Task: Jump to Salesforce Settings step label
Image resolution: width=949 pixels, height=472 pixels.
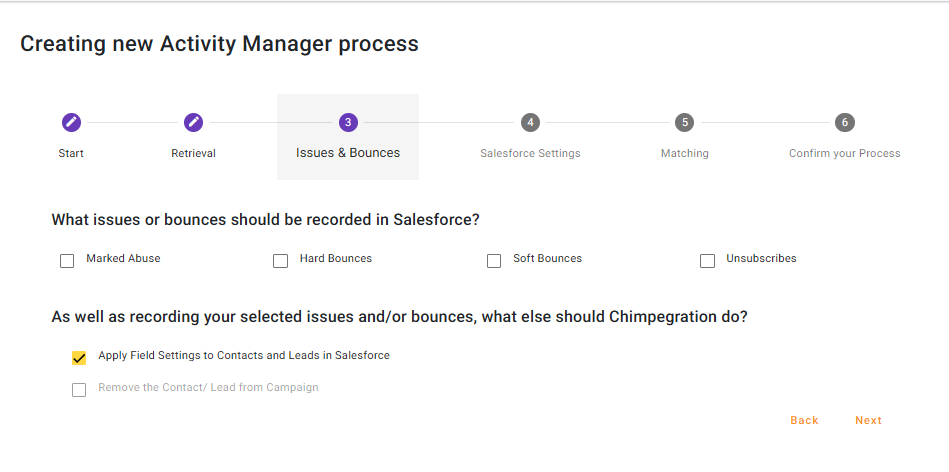Action: coord(530,154)
